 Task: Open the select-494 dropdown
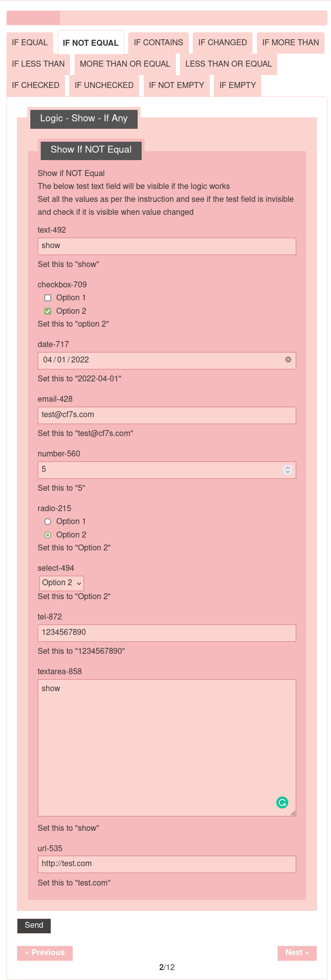(x=62, y=583)
